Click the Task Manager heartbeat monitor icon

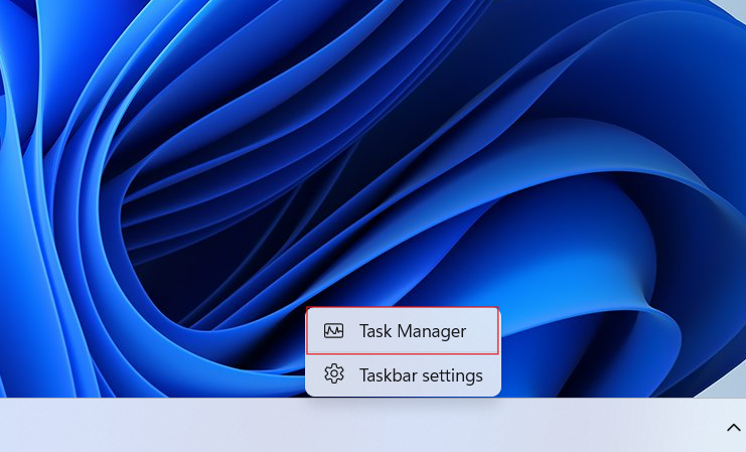pos(334,331)
